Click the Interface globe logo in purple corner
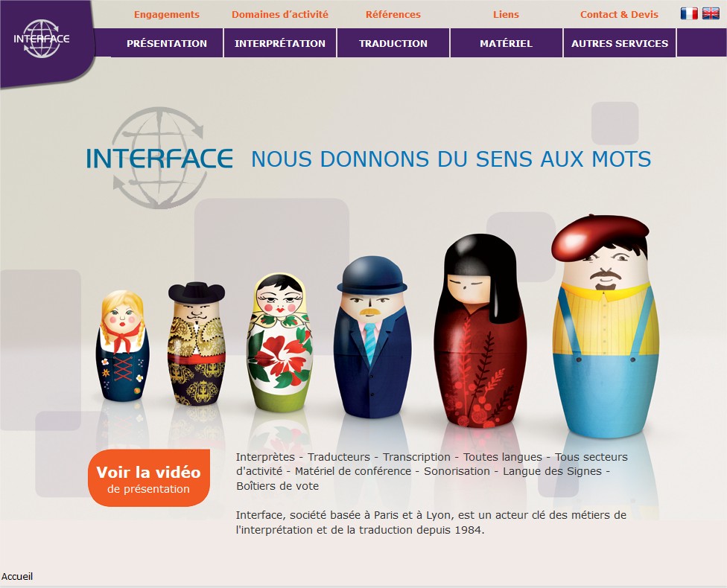727x588 pixels. (x=42, y=39)
